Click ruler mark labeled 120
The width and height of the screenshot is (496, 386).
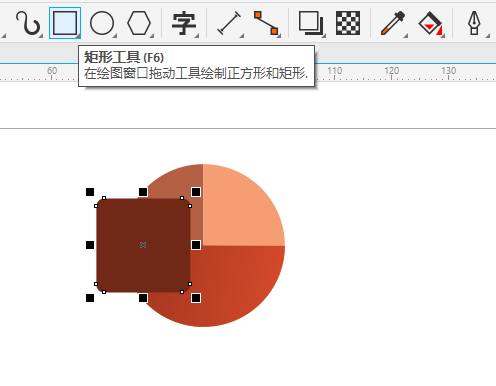pyautogui.click(x=391, y=71)
